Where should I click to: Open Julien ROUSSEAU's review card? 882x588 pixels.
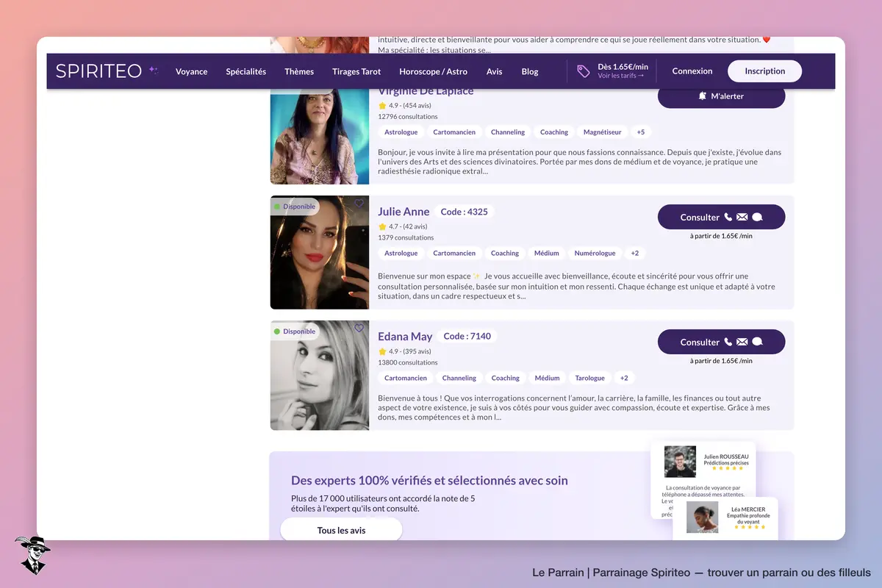point(703,480)
